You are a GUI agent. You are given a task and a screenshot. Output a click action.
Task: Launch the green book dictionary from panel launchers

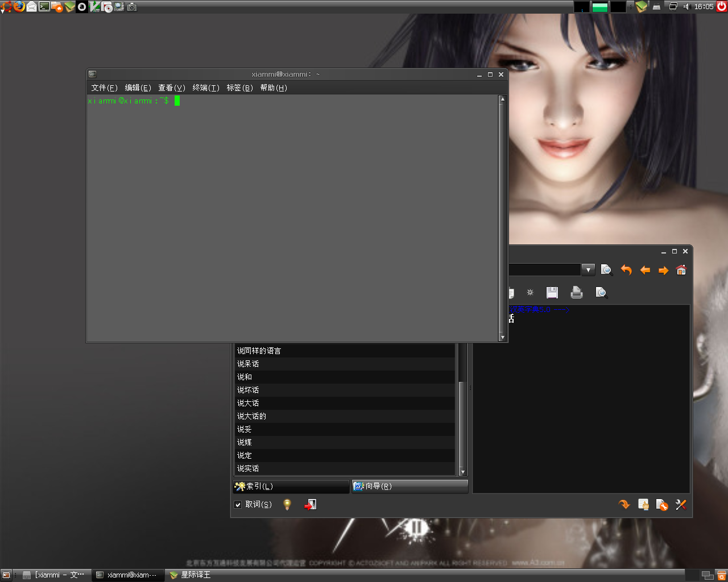tap(69, 7)
